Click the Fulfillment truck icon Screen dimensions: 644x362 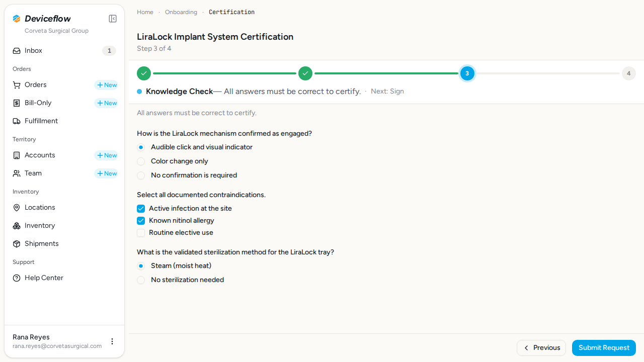pos(17,121)
